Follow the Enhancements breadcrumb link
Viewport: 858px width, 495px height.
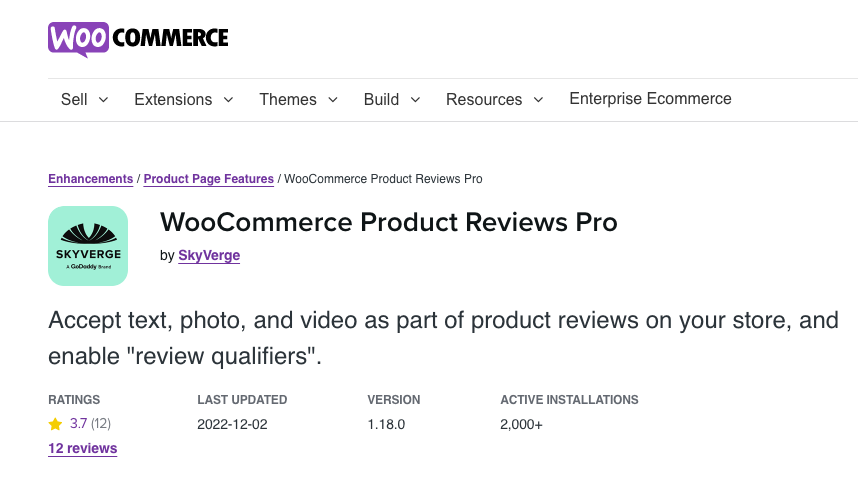pyautogui.click(x=90, y=179)
